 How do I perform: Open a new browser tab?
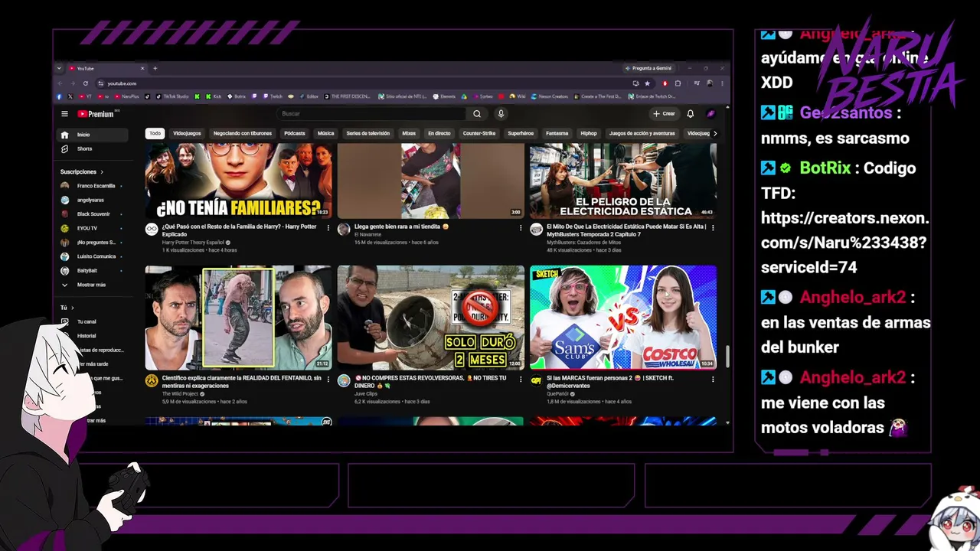tap(155, 68)
